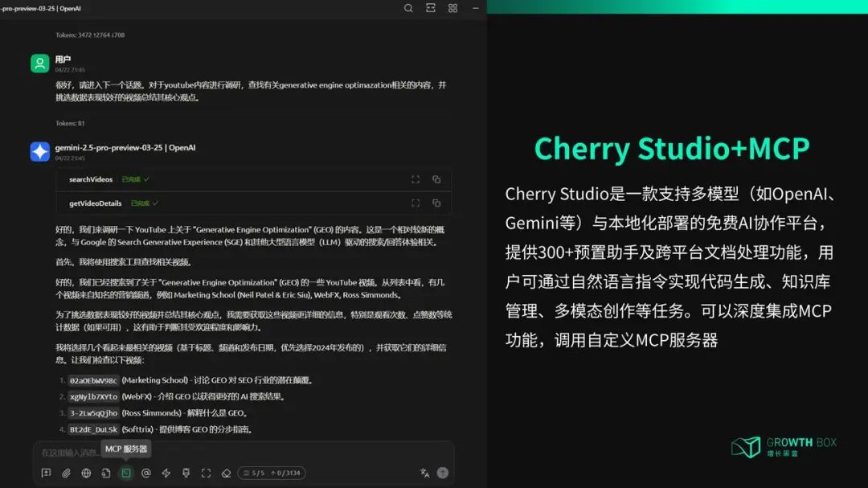The width and height of the screenshot is (868, 488).
Task: Click the gemini-2.5-pro-preview-03-25 model name
Action: click(125, 147)
